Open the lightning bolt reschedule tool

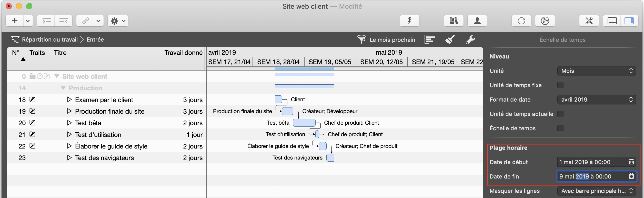[x=409, y=21]
